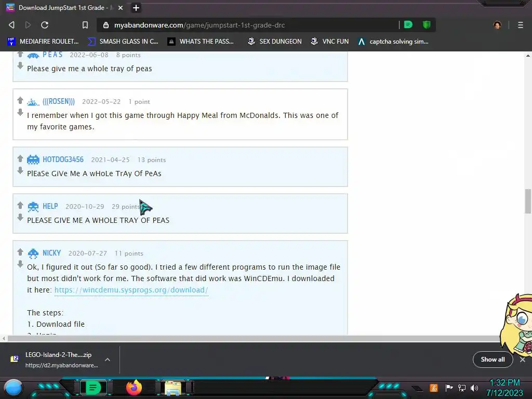Click the NICKY invader avatar
Screen dimensions: 532x399
click(x=33, y=254)
